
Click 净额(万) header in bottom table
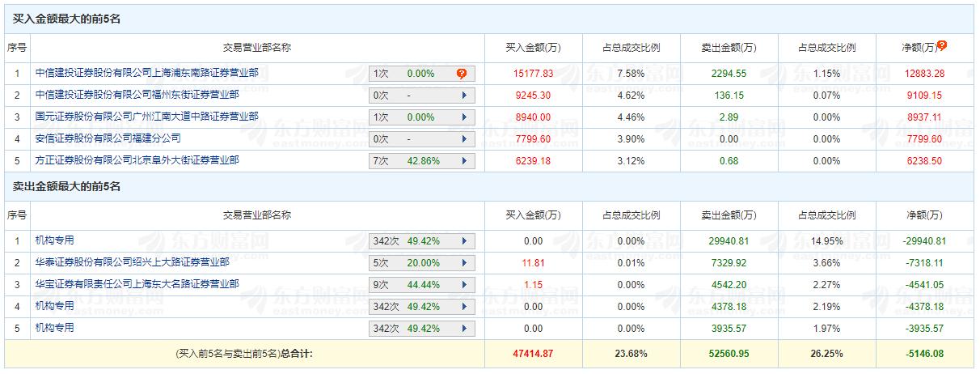tap(925, 215)
